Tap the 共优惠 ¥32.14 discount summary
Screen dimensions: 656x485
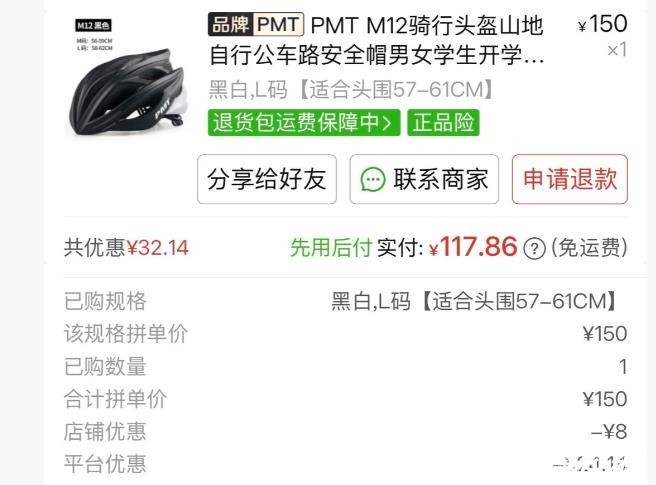click(x=126, y=247)
